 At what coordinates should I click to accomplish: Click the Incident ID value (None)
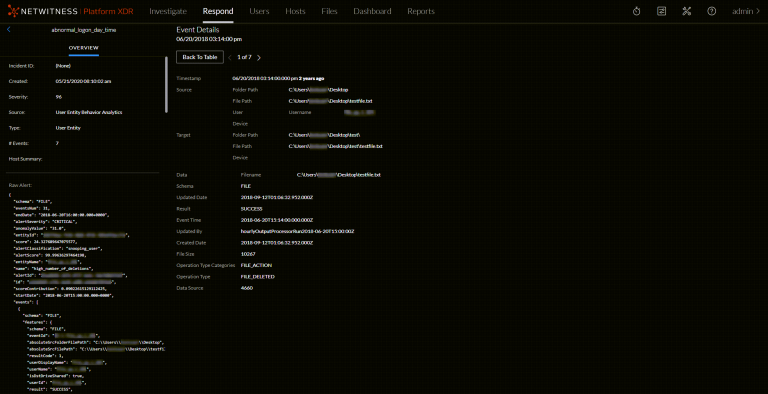coord(63,66)
